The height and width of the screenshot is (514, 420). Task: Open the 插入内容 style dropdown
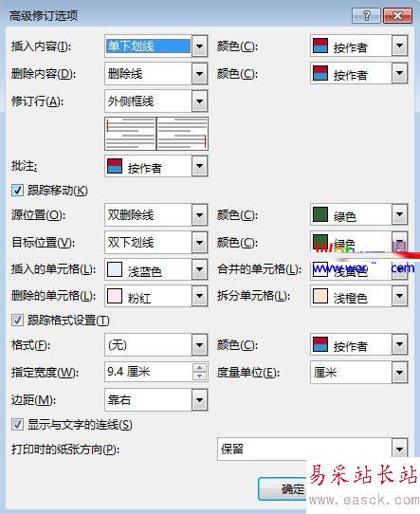point(199,46)
